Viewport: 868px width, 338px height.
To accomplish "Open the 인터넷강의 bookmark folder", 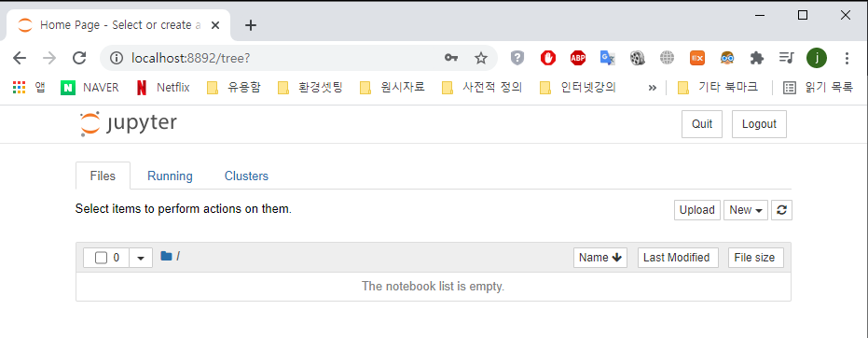I will pyautogui.click(x=578, y=87).
